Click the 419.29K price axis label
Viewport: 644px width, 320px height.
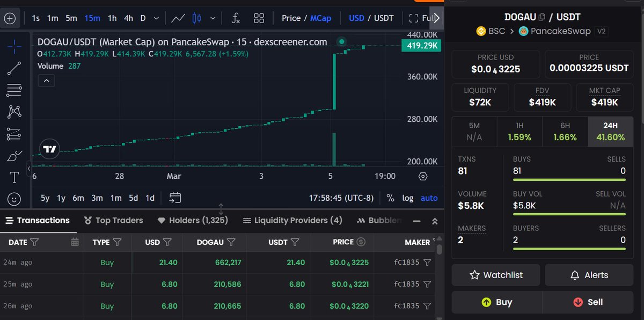(421, 46)
